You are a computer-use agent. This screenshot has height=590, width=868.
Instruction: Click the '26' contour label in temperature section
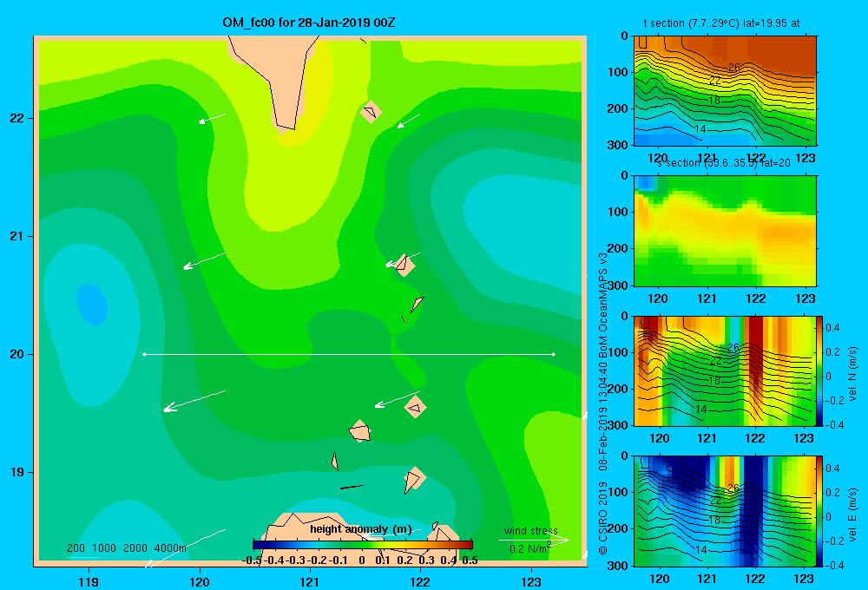[734, 68]
